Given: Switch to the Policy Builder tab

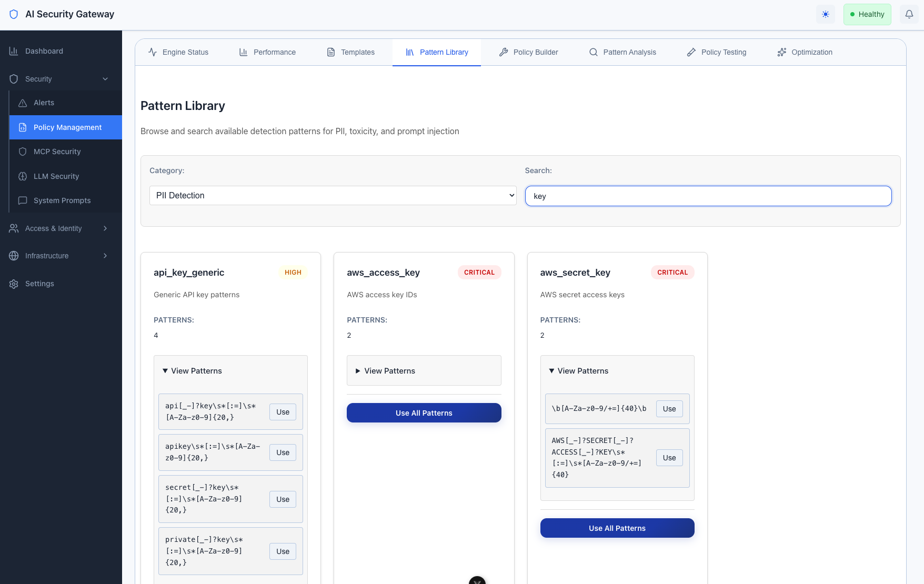Looking at the screenshot, I should (528, 52).
